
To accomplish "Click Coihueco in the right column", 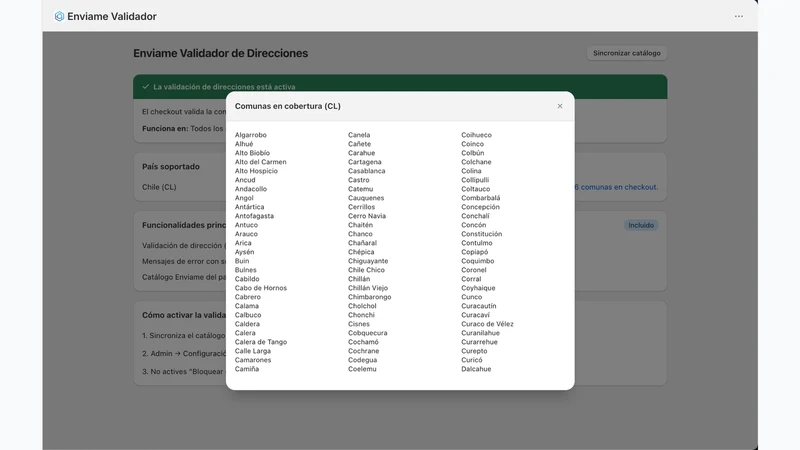I will coord(476,135).
